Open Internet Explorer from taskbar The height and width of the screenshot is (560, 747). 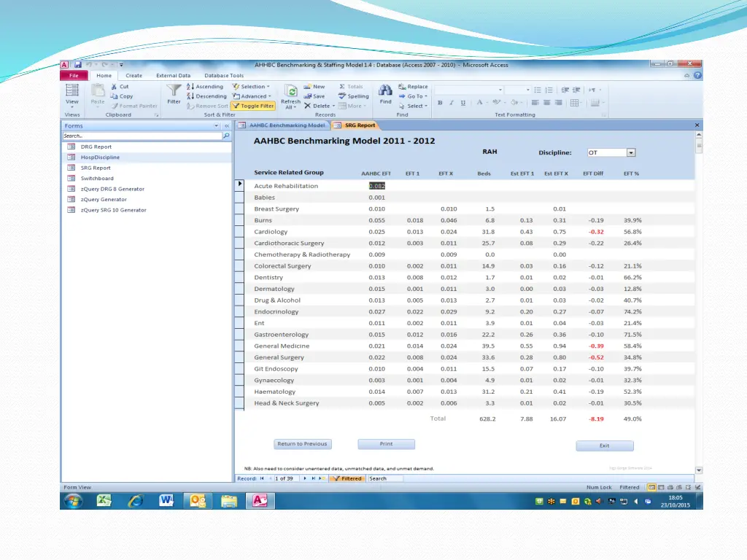click(x=135, y=500)
